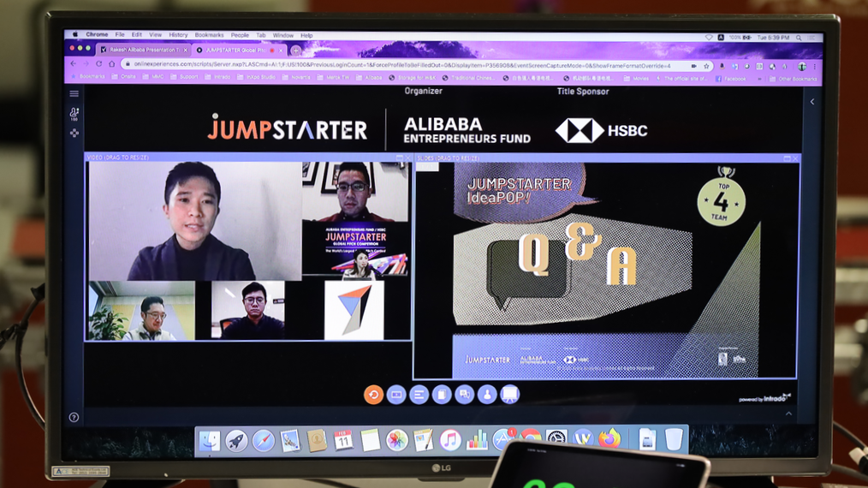This screenshot has width=868, height=488.
Task: Open Spotlight search in menu bar
Action: [x=799, y=38]
